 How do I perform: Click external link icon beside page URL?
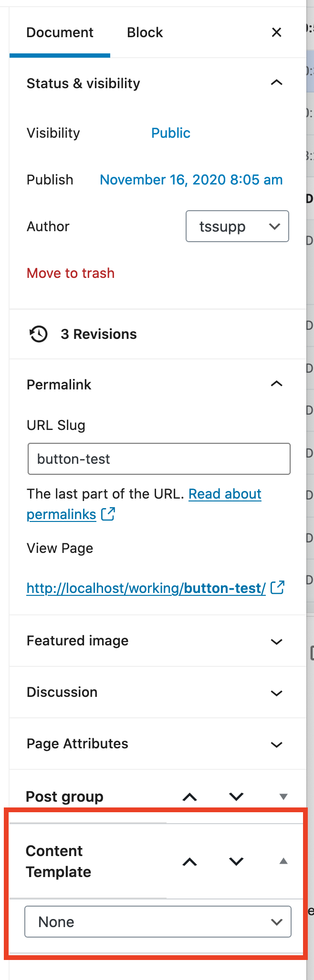coord(277,587)
